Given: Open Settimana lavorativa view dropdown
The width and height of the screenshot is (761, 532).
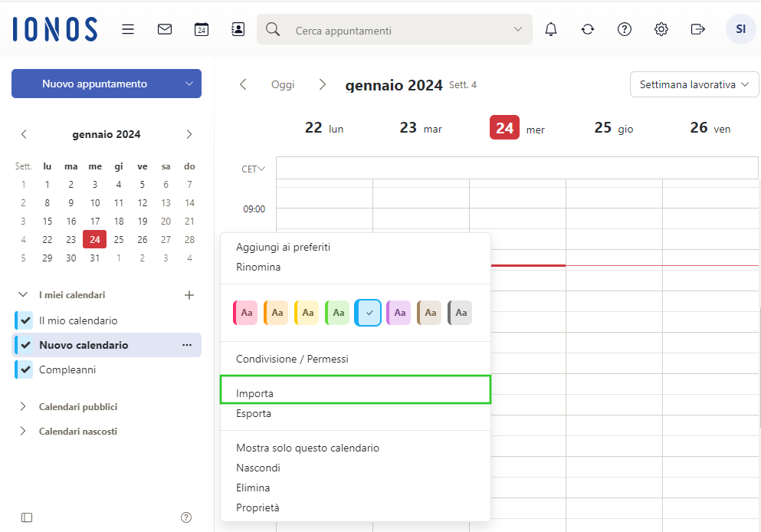Looking at the screenshot, I should (x=694, y=84).
